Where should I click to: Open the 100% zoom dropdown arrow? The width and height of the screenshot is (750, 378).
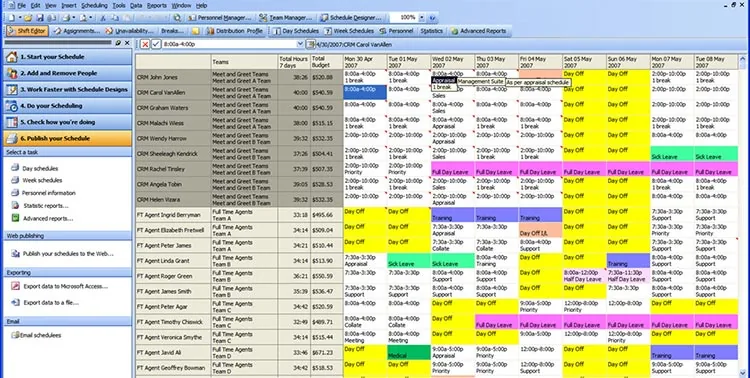421,18
